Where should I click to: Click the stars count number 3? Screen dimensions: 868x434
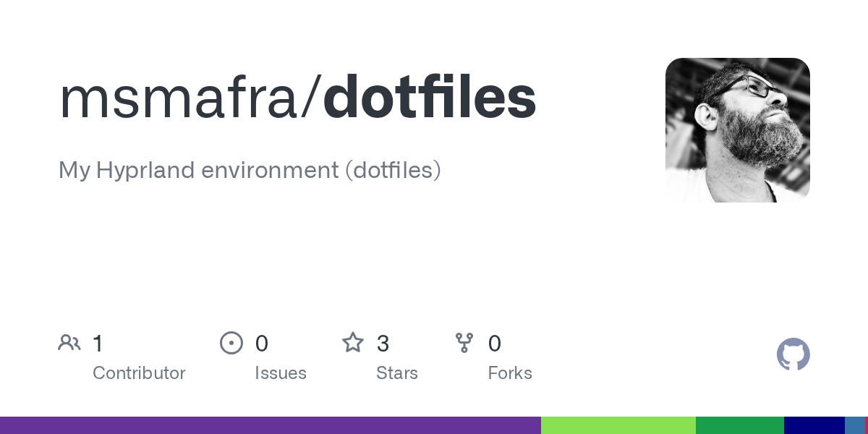coord(383,344)
